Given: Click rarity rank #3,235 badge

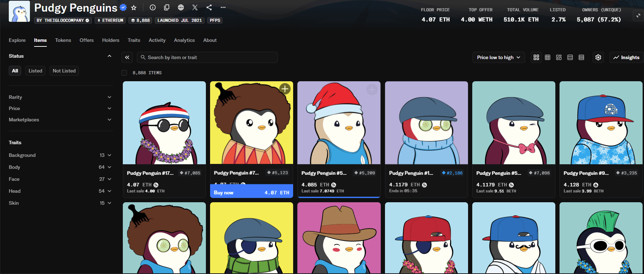Looking at the screenshot, I should point(626,173).
